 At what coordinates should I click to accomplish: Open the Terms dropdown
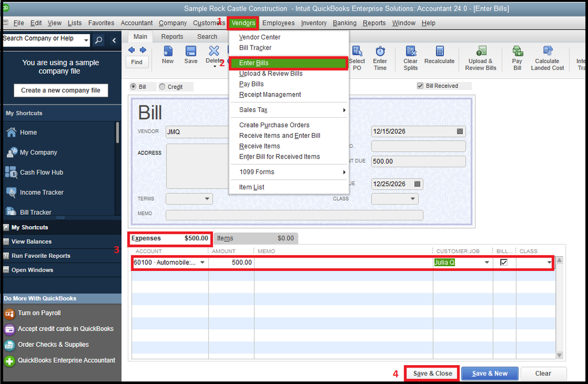pos(207,198)
